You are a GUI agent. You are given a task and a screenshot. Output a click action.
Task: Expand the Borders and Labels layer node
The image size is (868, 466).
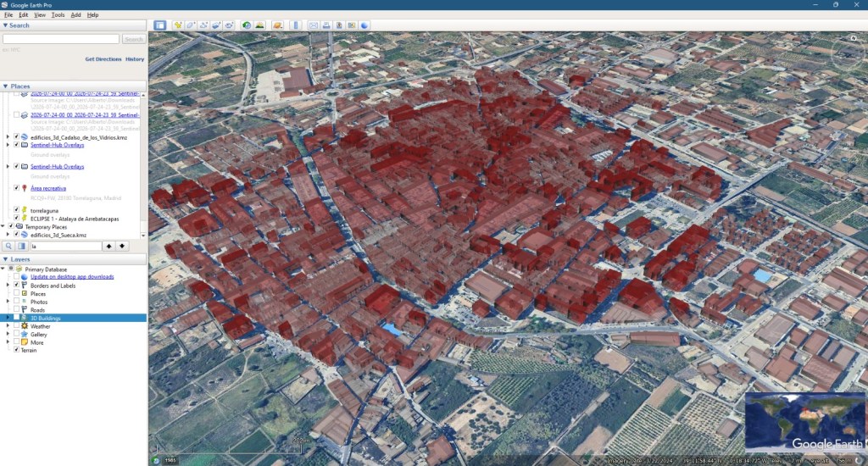point(8,285)
